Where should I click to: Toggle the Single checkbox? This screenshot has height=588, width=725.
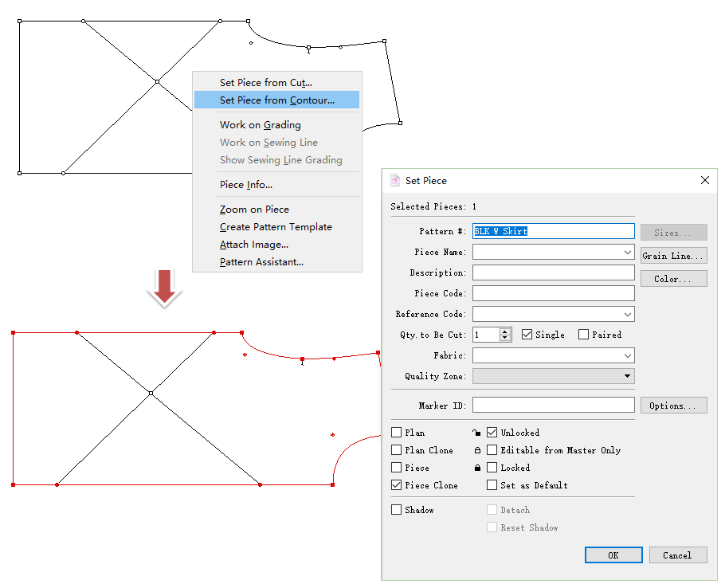click(527, 335)
